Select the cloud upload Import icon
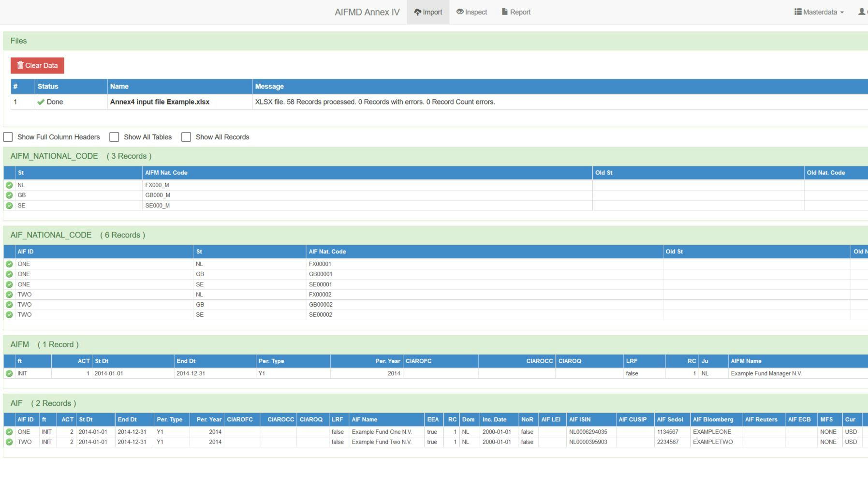This screenshot has width=868, height=488. tap(417, 12)
